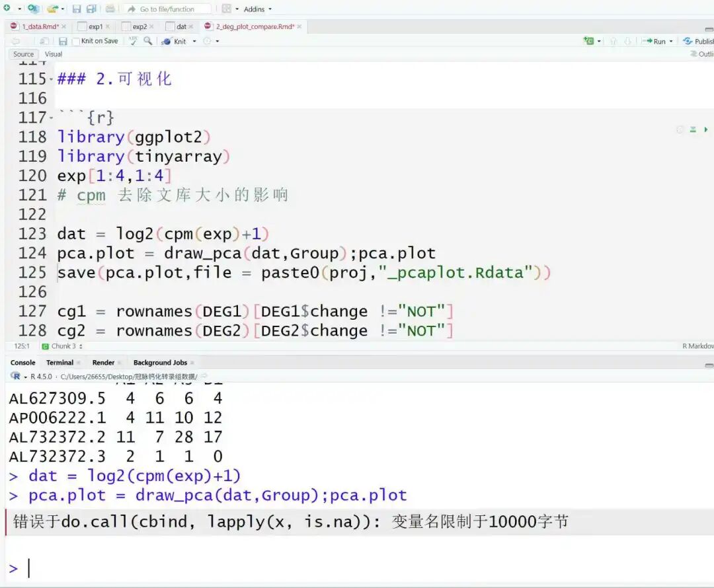Viewport: 714px width, 588px height.
Task: Close the exp2 tab
Action: (x=151, y=26)
